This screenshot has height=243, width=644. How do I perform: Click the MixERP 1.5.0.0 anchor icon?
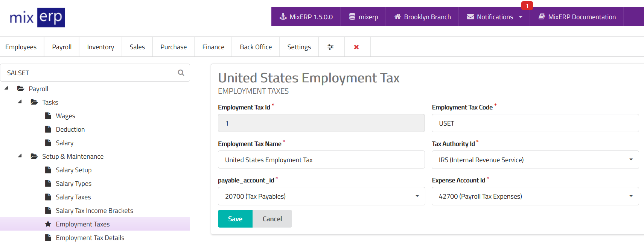point(283,17)
